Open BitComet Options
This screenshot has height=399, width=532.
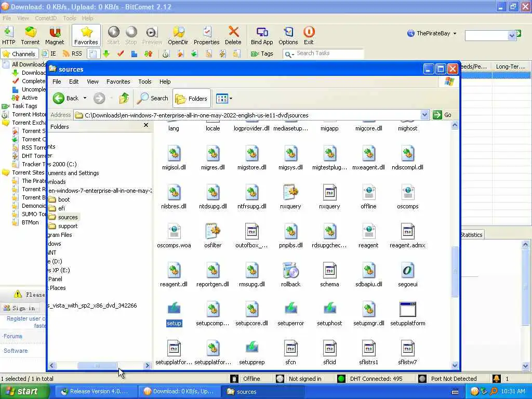pos(288,36)
